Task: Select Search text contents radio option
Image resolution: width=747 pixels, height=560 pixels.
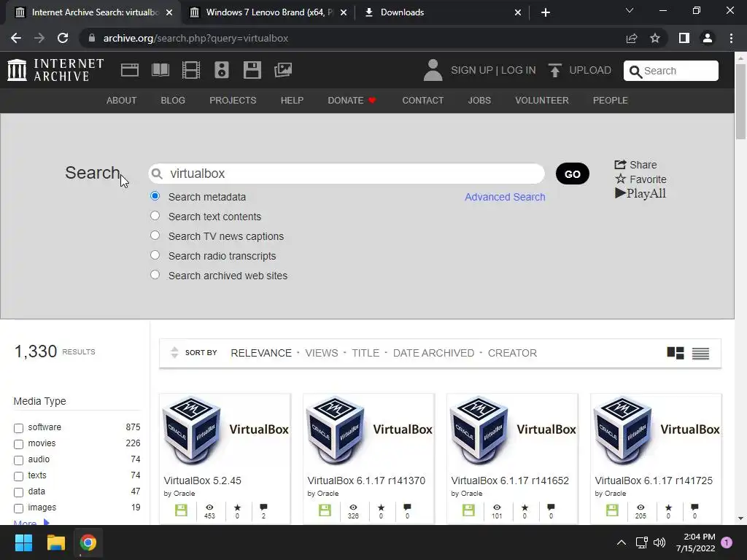Action: point(155,216)
